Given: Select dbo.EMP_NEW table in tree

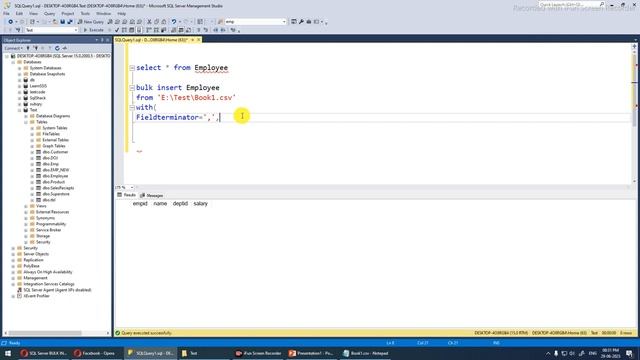Looking at the screenshot, I should click(56, 170).
